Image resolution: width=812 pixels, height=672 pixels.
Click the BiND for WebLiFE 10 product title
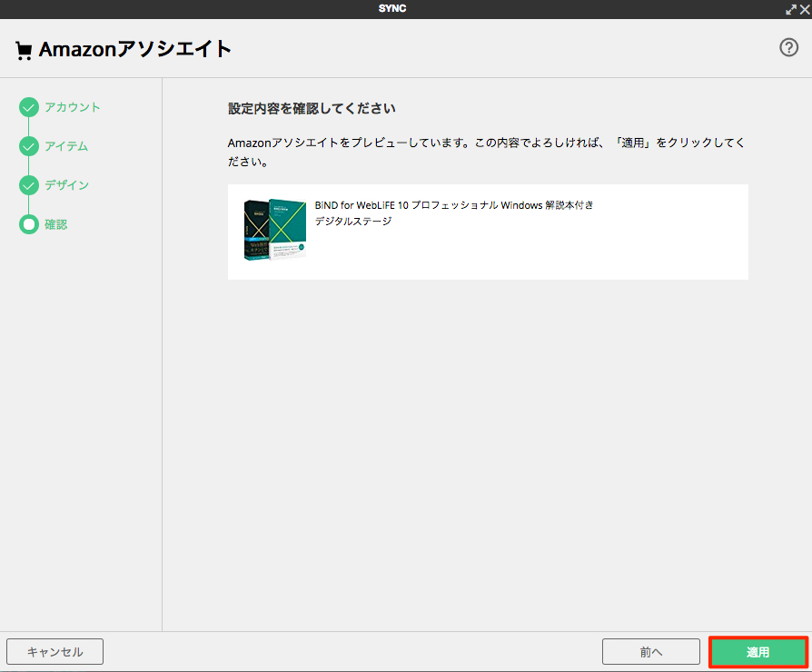453,205
